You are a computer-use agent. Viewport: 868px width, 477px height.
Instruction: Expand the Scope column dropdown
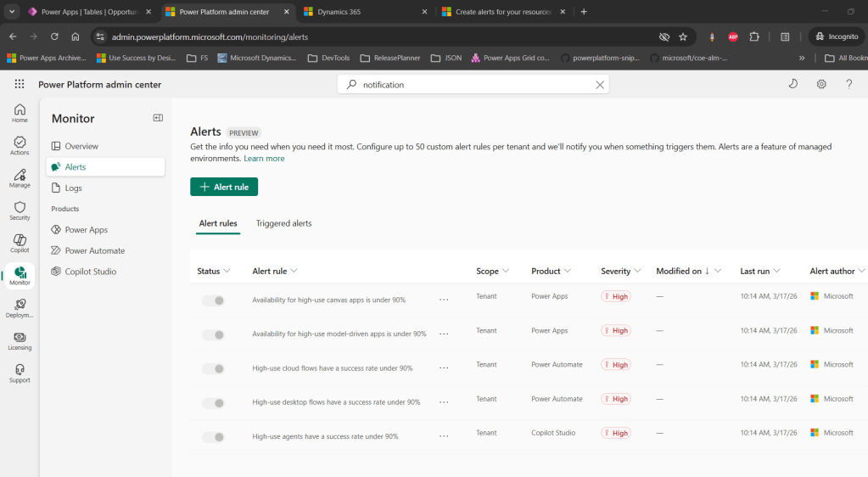492,272
